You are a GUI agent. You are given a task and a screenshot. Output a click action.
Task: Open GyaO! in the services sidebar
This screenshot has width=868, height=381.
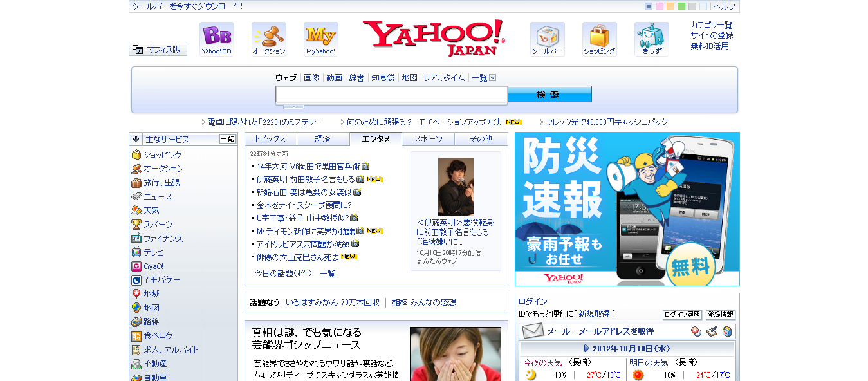[x=153, y=266]
